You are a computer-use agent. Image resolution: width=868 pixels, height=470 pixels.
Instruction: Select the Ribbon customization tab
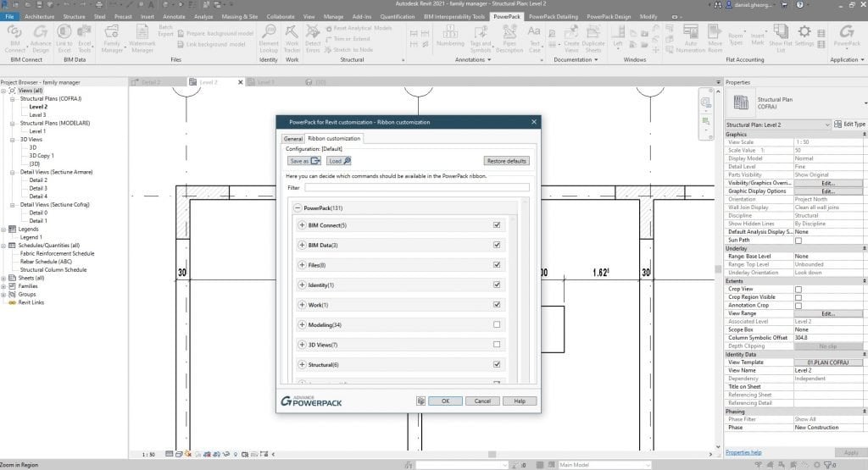click(x=334, y=138)
